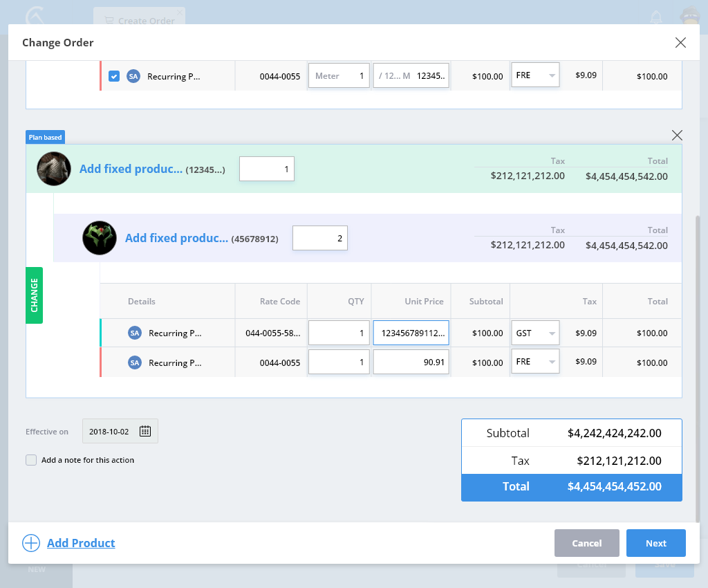708x588 pixels.
Task: Click the SA badge in the 90.91 row
Action: click(135, 362)
